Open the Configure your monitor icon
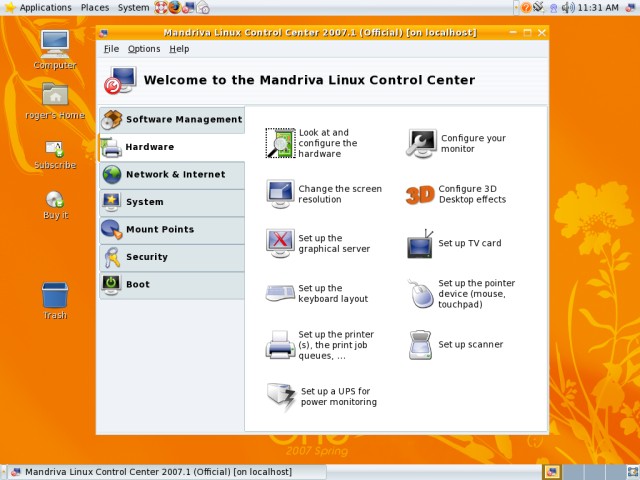The image size is (640, 480). (422, 143)
